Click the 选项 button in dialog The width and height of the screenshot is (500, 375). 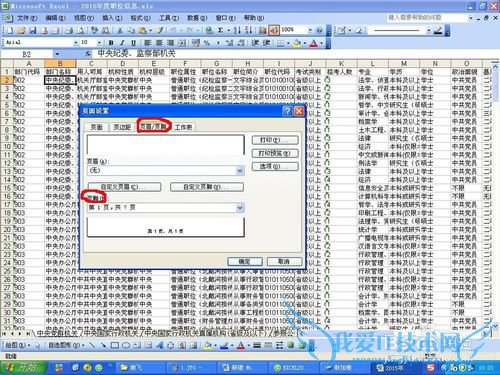pos(275,166)
